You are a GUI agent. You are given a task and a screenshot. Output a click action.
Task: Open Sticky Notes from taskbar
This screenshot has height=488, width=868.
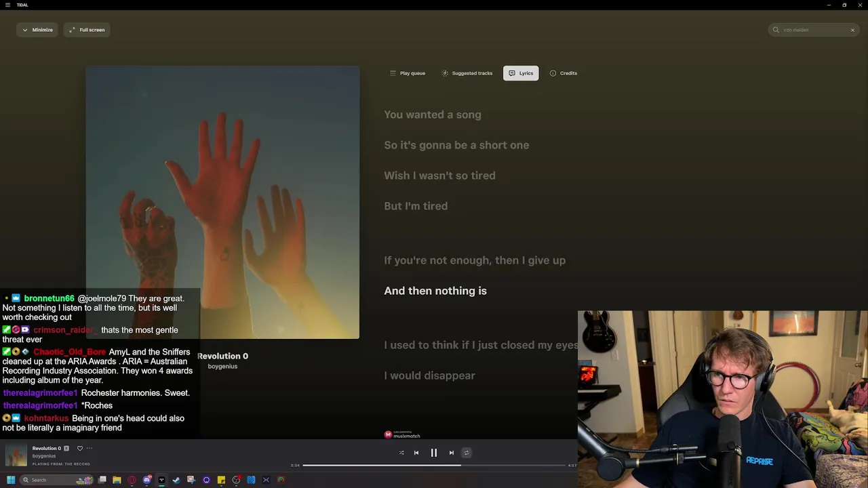pos(221,480)
